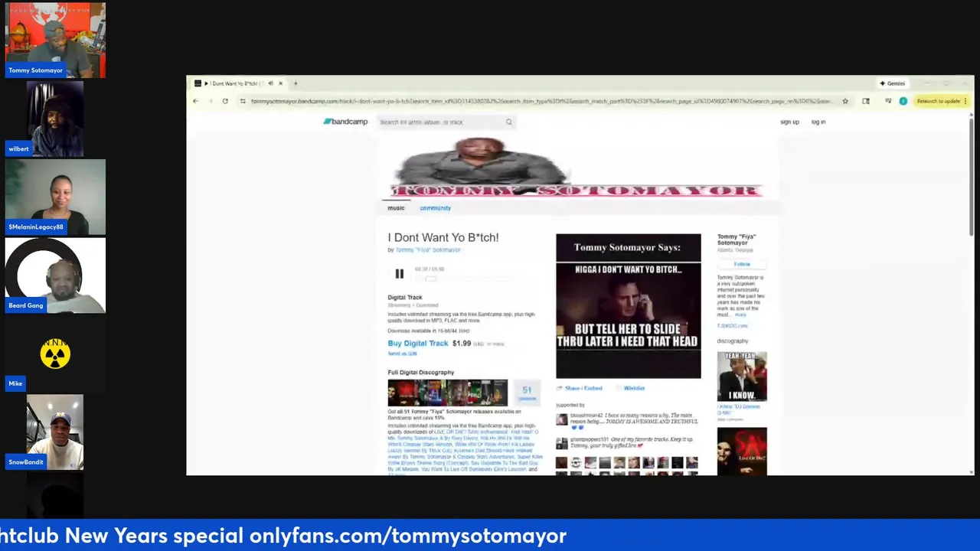Click the "Digital Track" heading

click(x=405, y=298)
